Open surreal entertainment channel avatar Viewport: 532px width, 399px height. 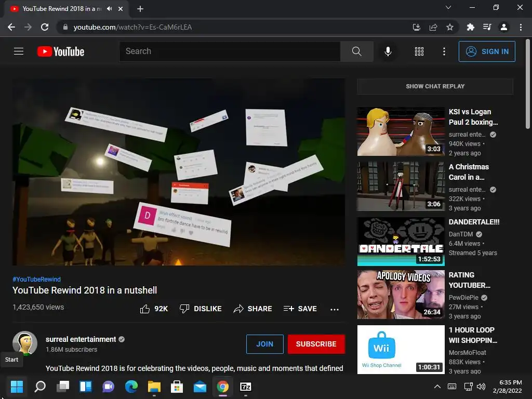(25, 343)
